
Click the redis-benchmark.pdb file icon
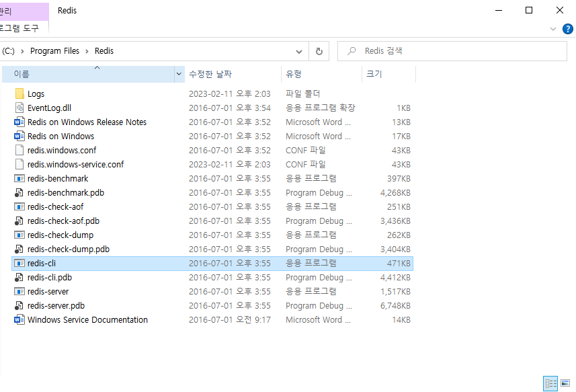tap(19, 192)
